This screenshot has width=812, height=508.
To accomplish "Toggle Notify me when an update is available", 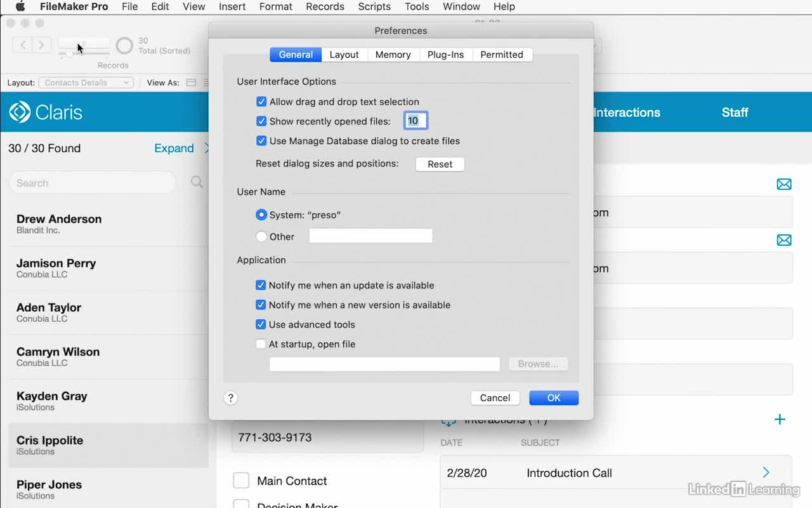I will click(260, 286).
